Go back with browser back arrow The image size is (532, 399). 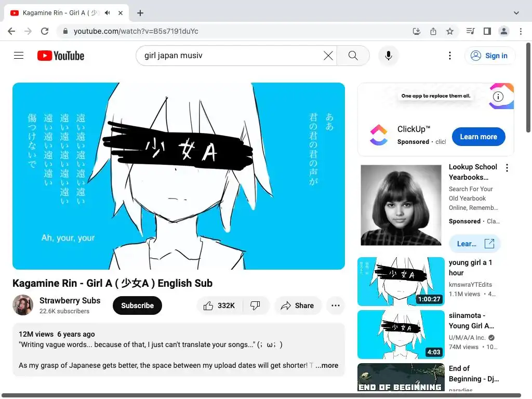coord(11,31)
